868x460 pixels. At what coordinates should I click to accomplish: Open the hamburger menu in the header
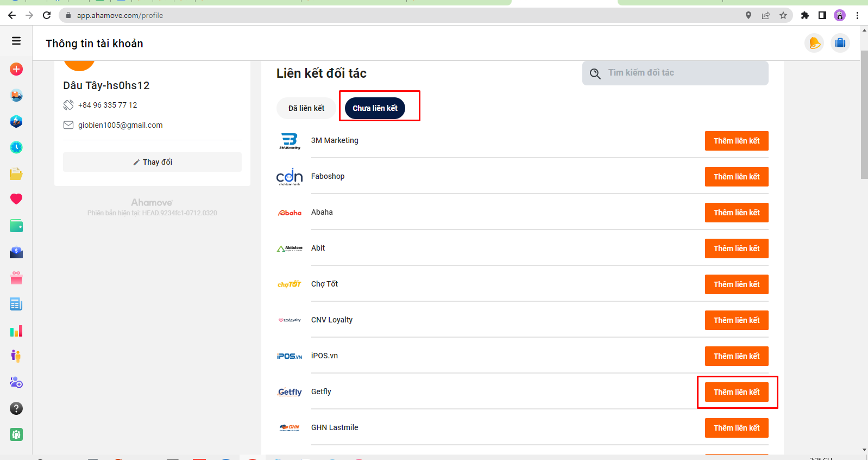tap(16, 41)
